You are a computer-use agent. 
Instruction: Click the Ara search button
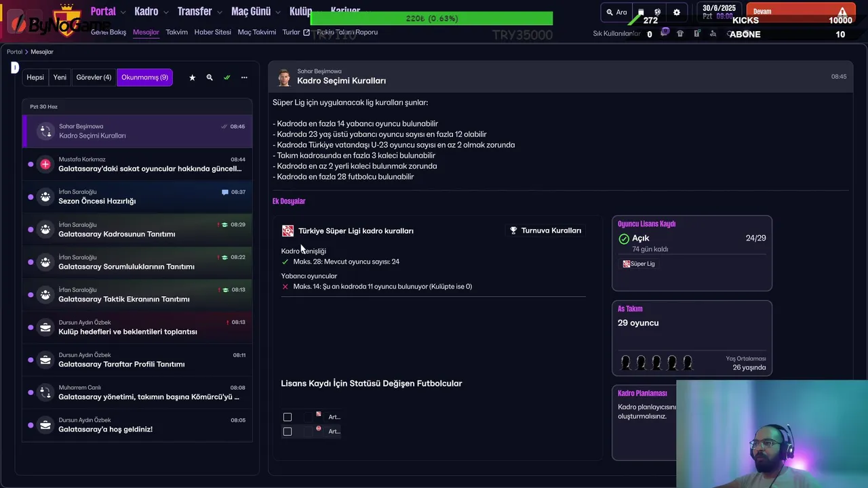point(616,12)
